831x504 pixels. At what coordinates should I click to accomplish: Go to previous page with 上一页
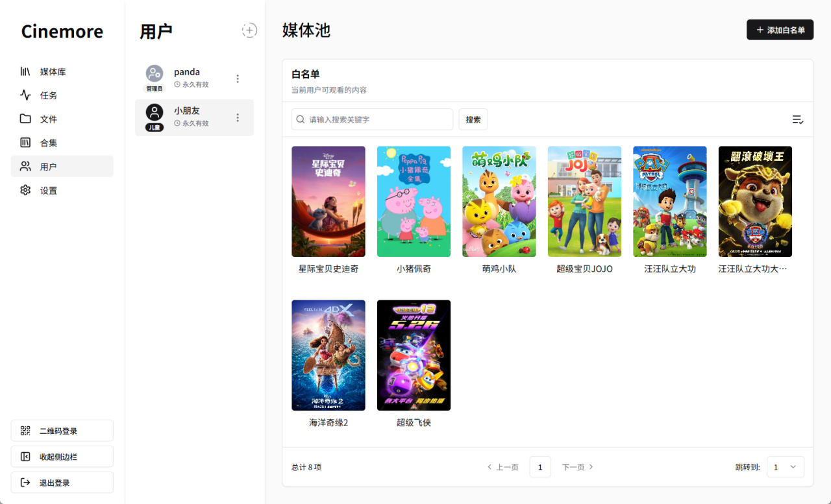(x=503, y=467)
